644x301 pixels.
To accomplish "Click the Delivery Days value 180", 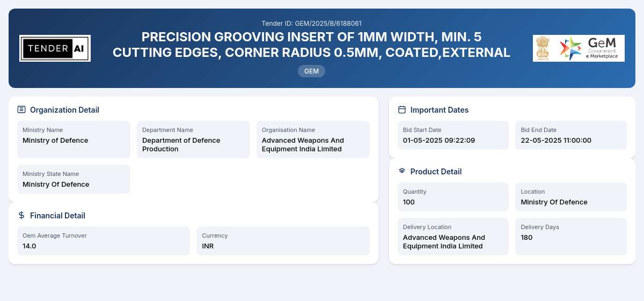I will [x=526, y=238].
